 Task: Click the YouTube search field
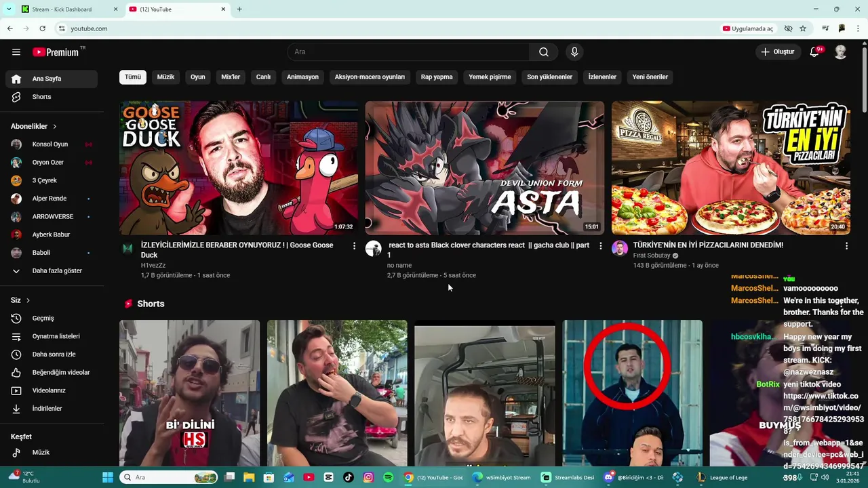409,52
